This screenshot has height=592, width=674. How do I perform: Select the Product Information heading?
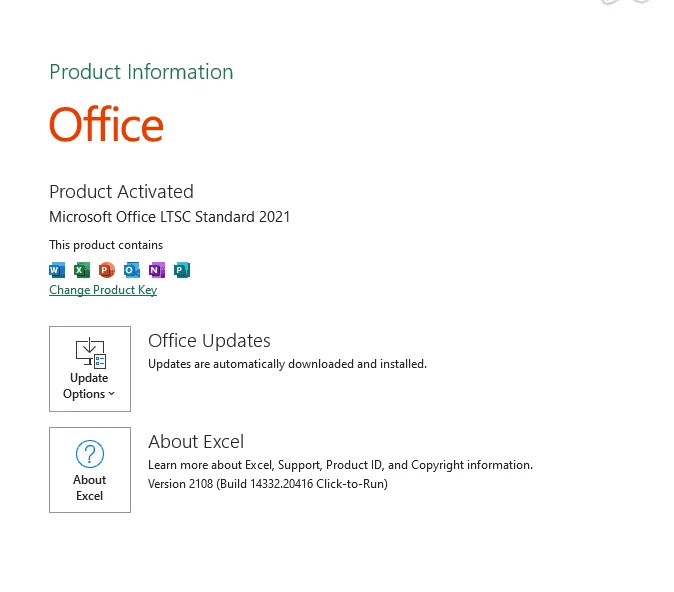point(141,72)
